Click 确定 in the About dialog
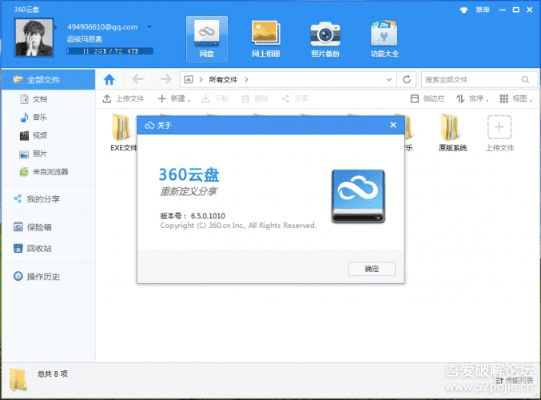The width and height of the screenshot is (541, 400). click(x=372, y=269)
